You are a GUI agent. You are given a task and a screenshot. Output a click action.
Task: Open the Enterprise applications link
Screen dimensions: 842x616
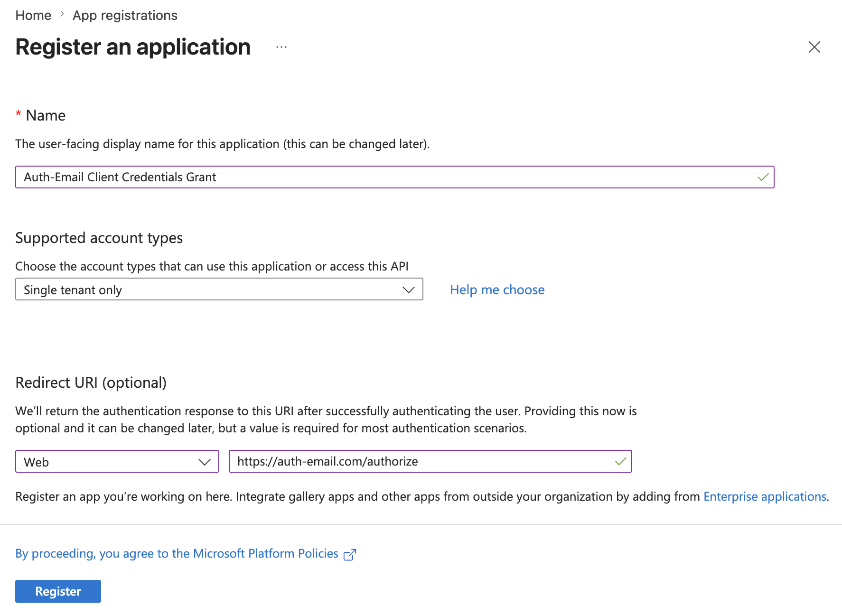tap(765, 496)
